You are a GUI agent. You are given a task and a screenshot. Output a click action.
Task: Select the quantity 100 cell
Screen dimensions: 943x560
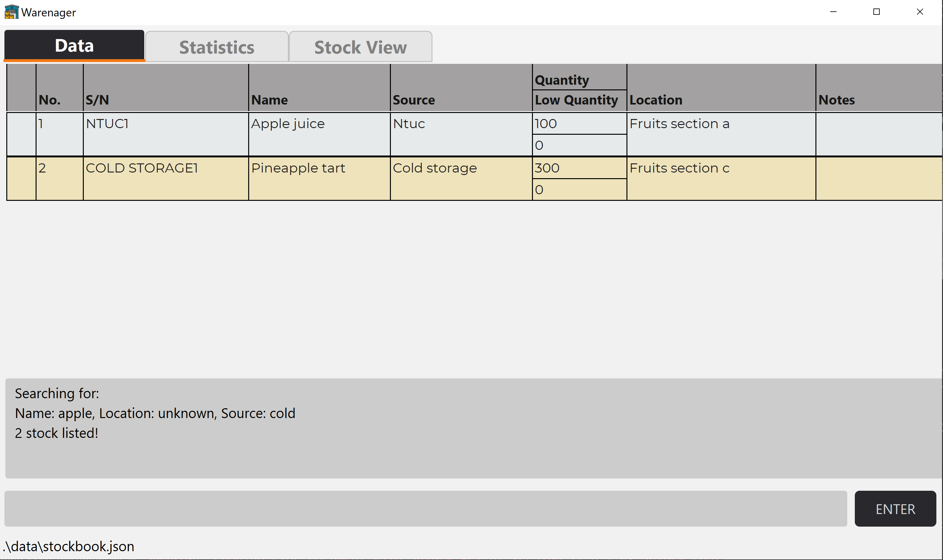click(580, 123)
